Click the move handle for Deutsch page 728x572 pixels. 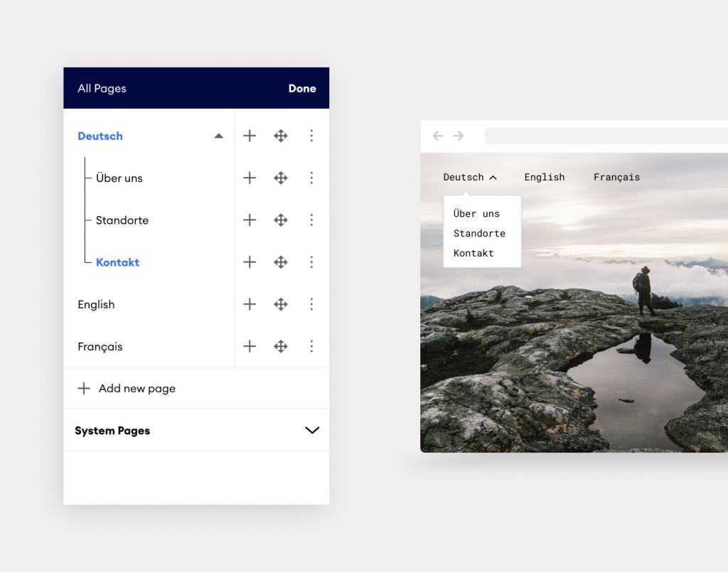click(281, 136)
